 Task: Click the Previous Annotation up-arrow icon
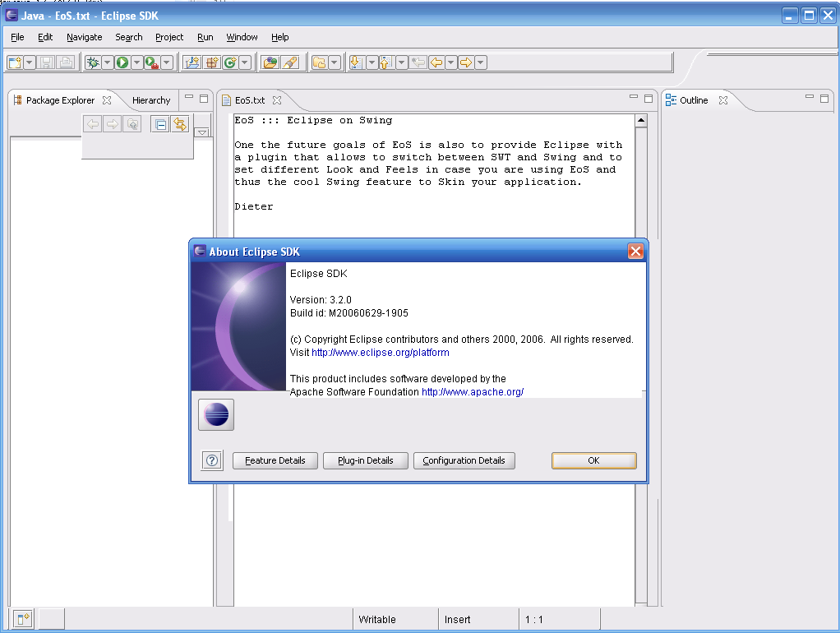[x=385, y=62]
